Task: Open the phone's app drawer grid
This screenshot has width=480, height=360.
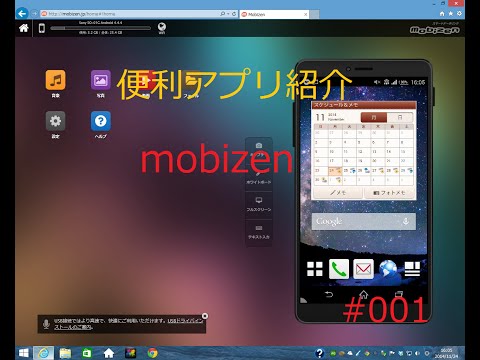Action: [315, 269]
